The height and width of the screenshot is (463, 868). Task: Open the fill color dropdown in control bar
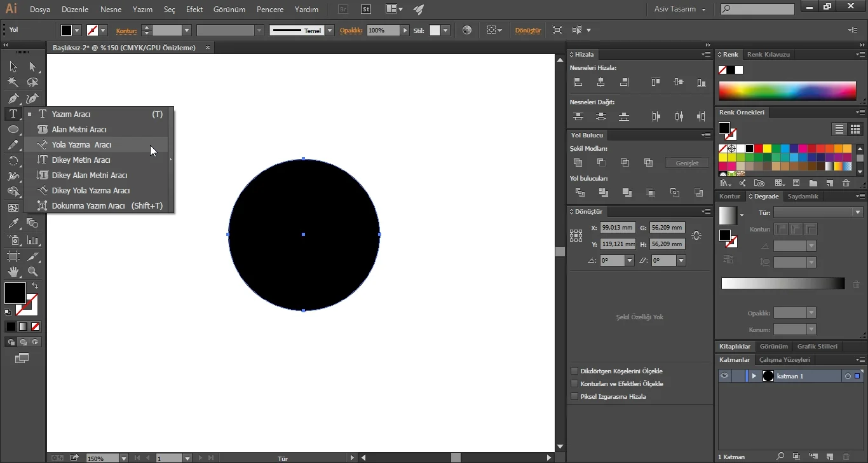(78, 30)
